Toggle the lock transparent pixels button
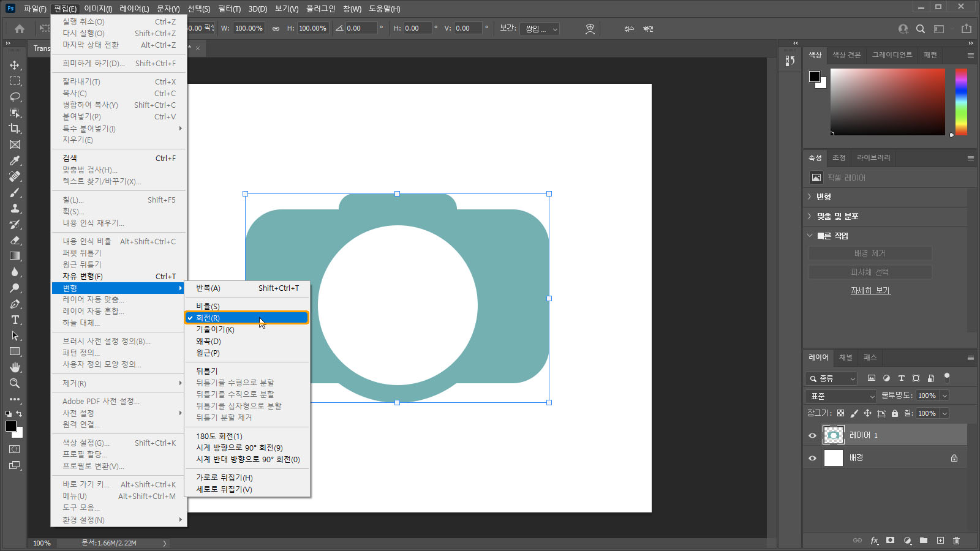Screen dimensions: 980x551 click(x=840, y=413)
